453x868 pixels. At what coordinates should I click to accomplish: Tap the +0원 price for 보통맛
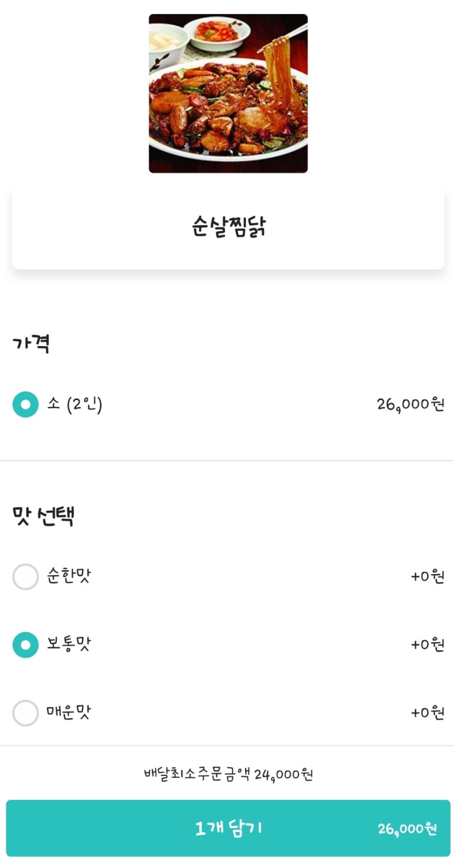[x=427, y=645]
